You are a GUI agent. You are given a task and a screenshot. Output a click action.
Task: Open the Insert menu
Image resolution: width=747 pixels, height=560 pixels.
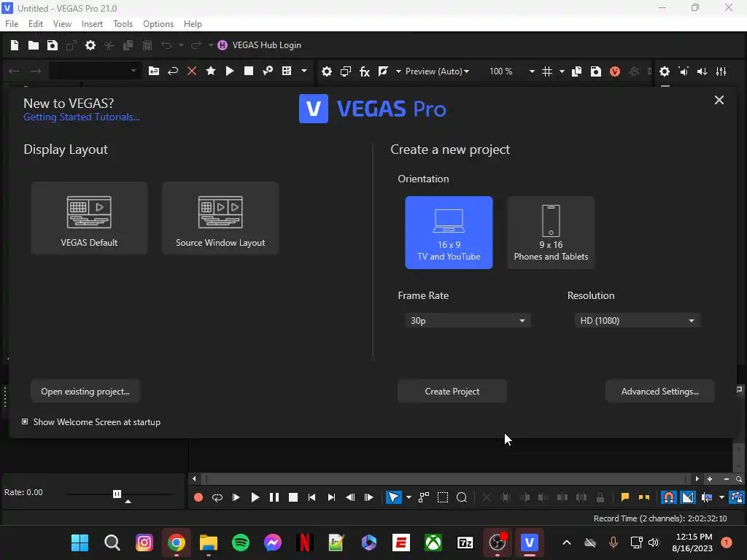92,24
